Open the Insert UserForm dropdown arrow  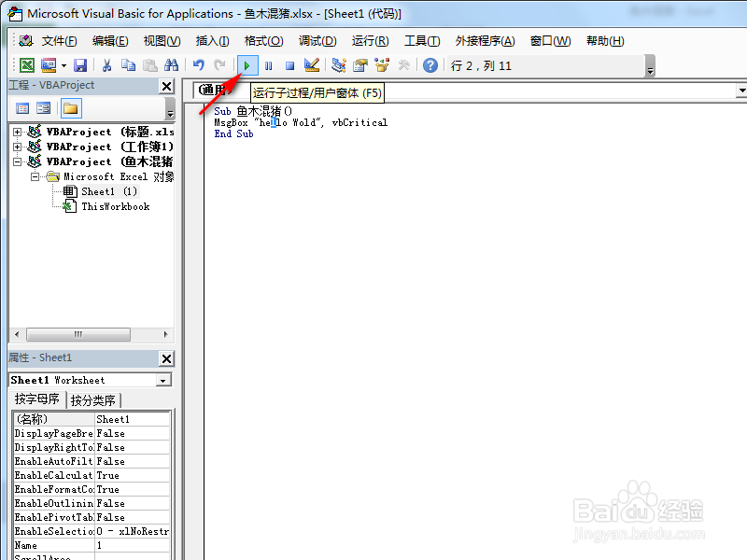tap(63, 65)
